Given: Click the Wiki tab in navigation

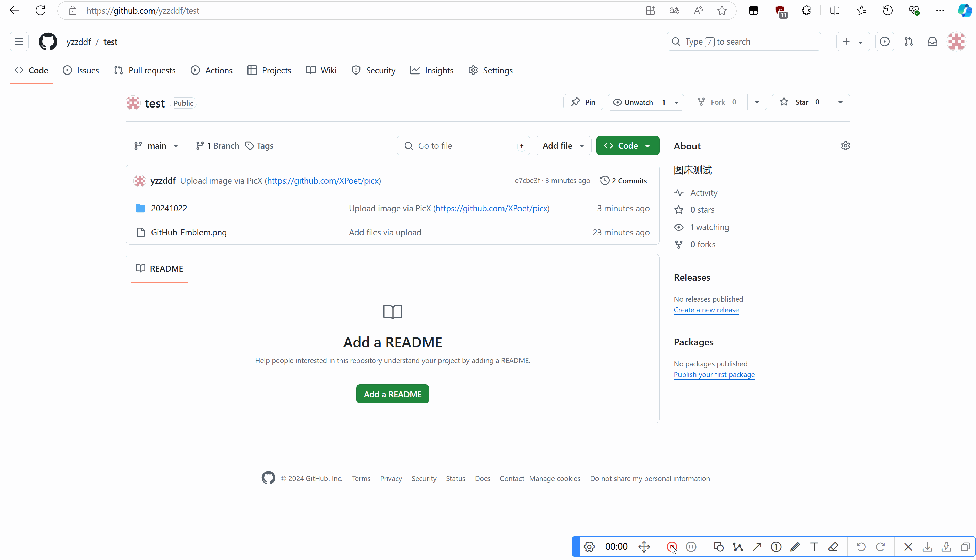Looking at the screenshot, I should (x=329, y=70).
